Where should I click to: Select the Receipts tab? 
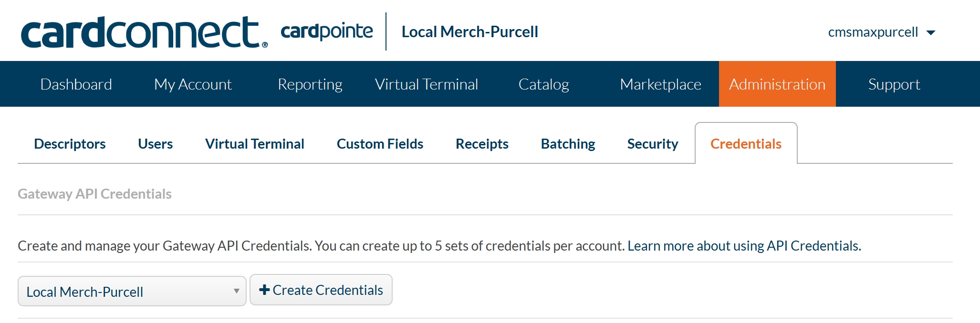pyautogui.click(x=482, y=144)
